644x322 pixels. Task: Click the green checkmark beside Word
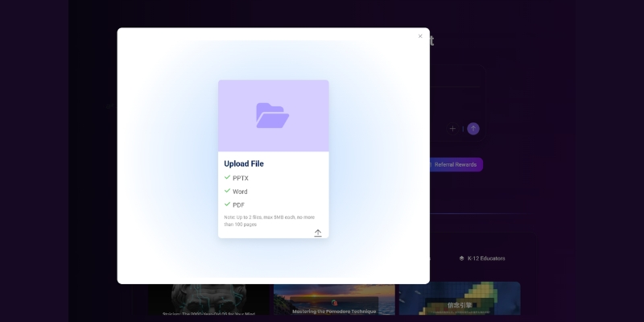coord(227,191)
